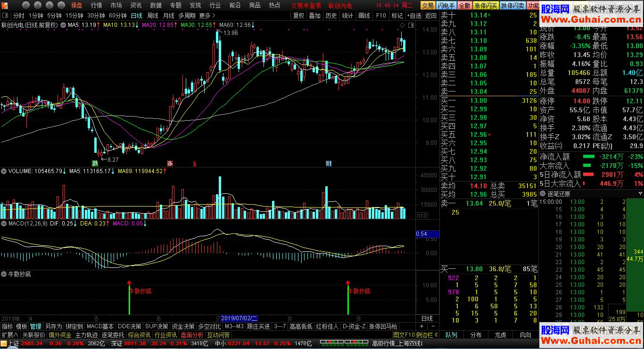The width and height of the screenshot is (644, 349).
Task: Switch to 月线 monthly period
Action: [168, 15]
